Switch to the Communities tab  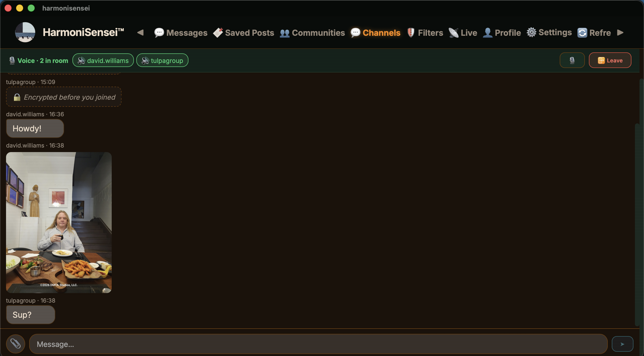(312, 33)
